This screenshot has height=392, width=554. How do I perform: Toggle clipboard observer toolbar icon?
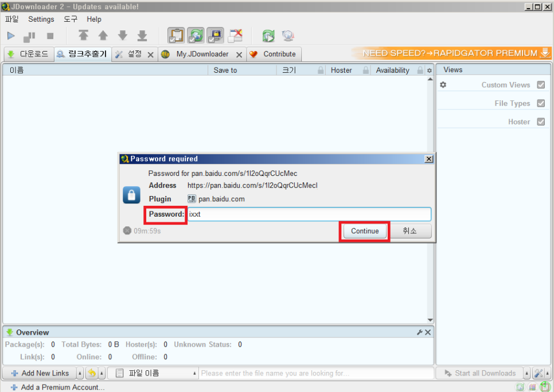click(176, 36)
